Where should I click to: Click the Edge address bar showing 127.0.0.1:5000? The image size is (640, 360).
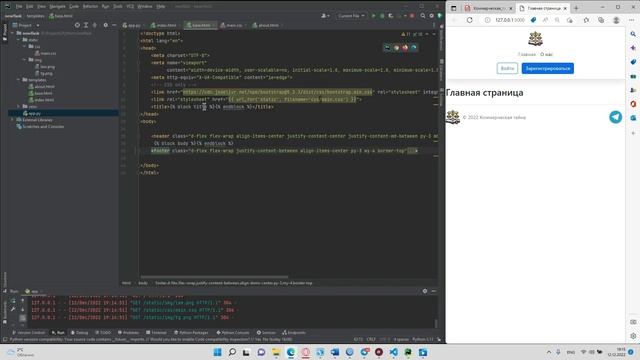click(510, 20)
